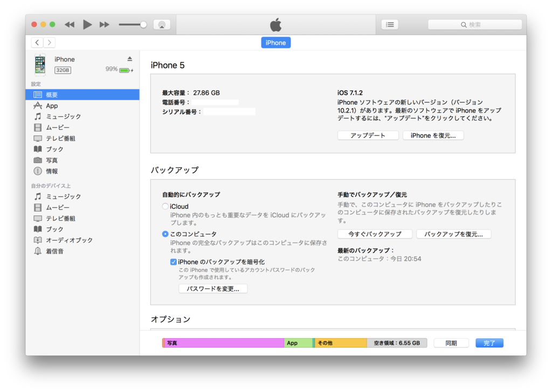Skip forward with the fast-forward button
Viewport: 552px width, 392px height.
coord(105,25)
